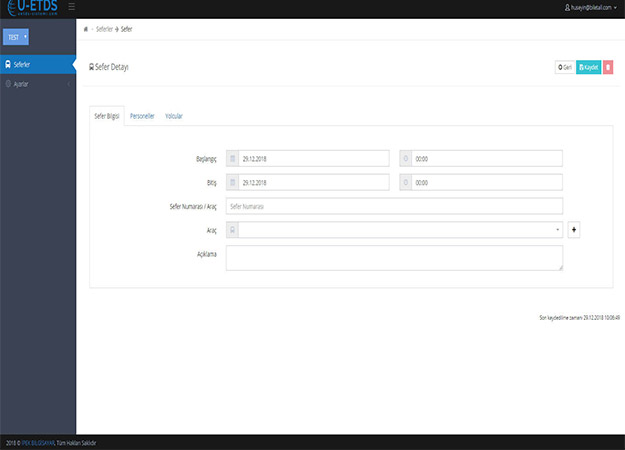The height and width of the screenshot is (450, 625).
Task: Click the Kaydet save button
Action: (588, 67)
